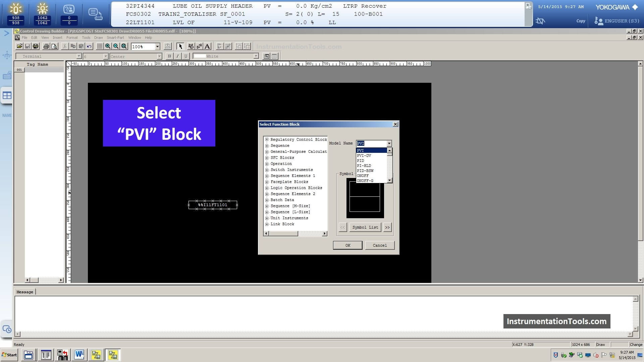Image resolution: width=644 pixels, height=362 pixels.
Task: Select Logic Operation Blocks tree item
Action: 296,188
